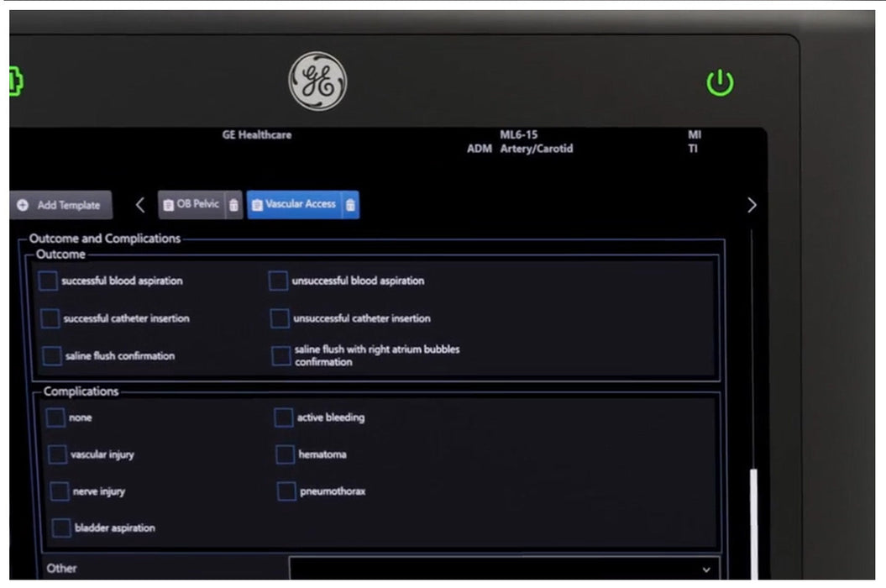
Task: Click the GE Healthcare header text
Action: [256, 135]
